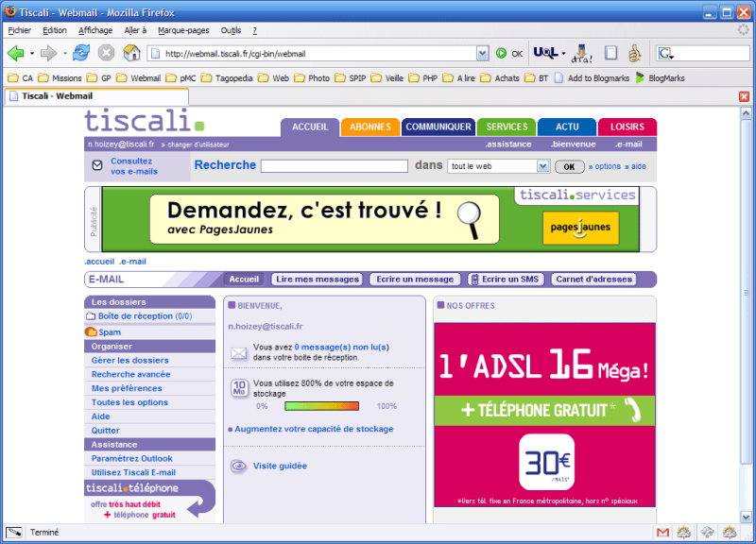Click the ACTU tab

567,127
